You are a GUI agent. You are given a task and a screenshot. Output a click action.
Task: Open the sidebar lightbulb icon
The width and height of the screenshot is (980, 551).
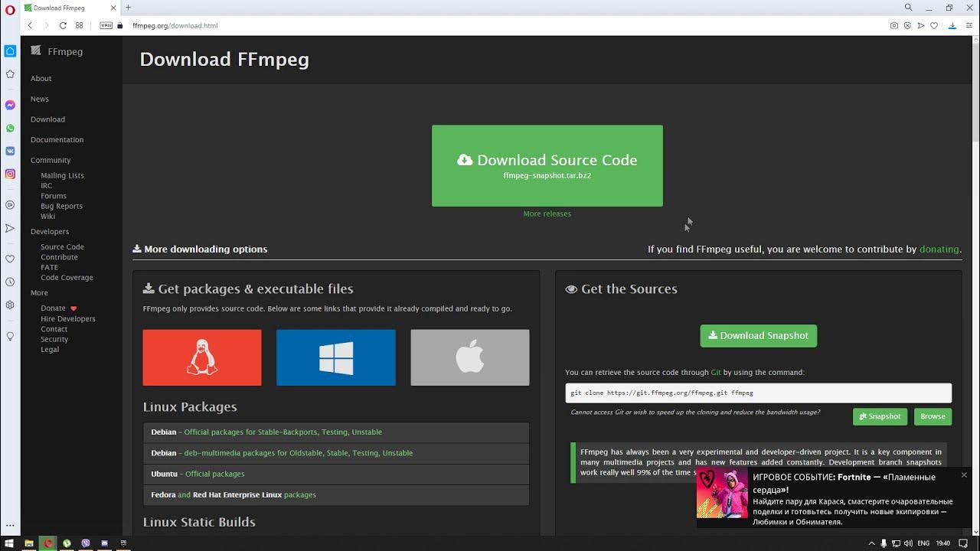[x=10, y=336]
